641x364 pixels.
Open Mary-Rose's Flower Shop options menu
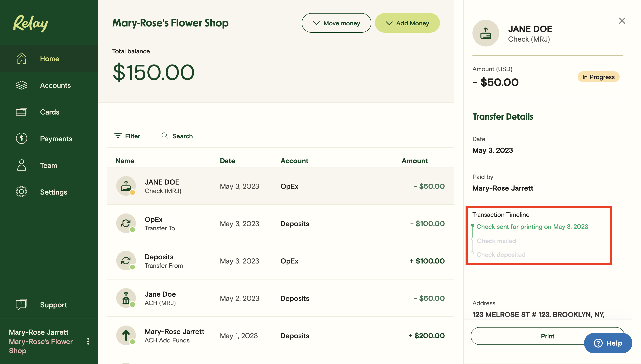point(88,341)
